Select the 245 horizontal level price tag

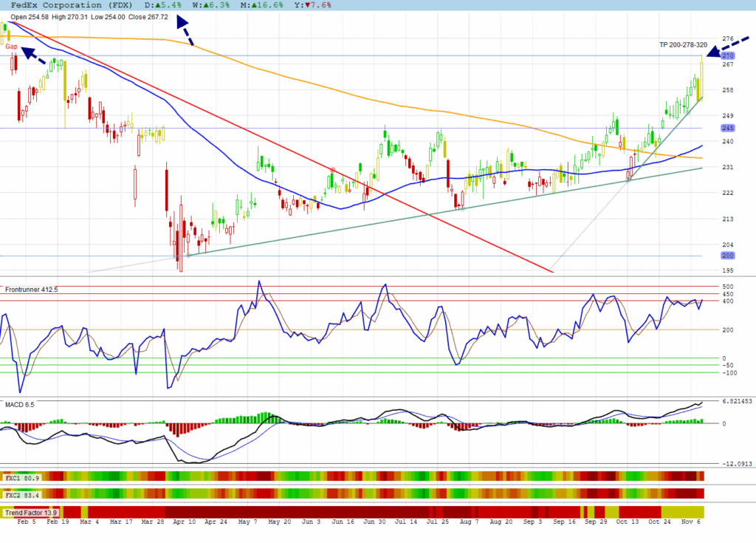click(728, 128)
